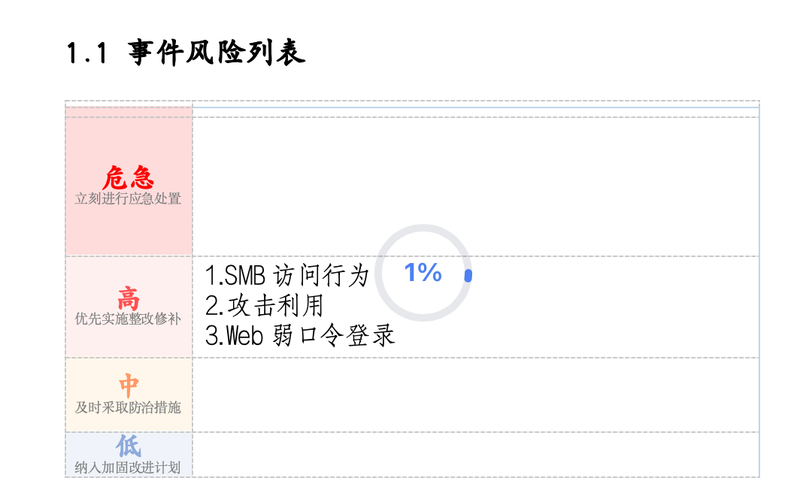This screenshot has height=496, width=800.
Task: Click the line 2.攻击利用
Action: click(265, 306)
